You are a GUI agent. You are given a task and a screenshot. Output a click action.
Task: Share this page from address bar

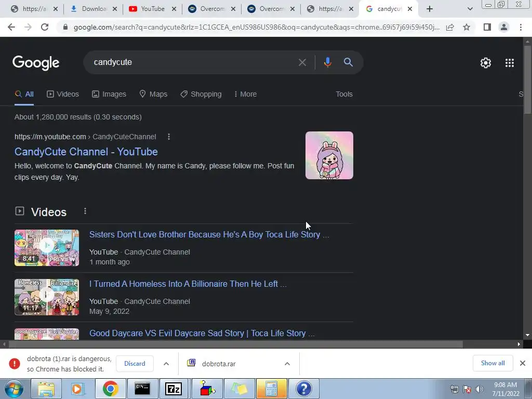450,27
